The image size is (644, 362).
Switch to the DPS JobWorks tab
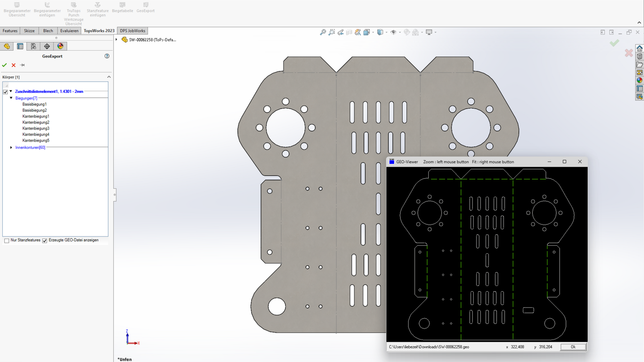[x=132, y=31]
